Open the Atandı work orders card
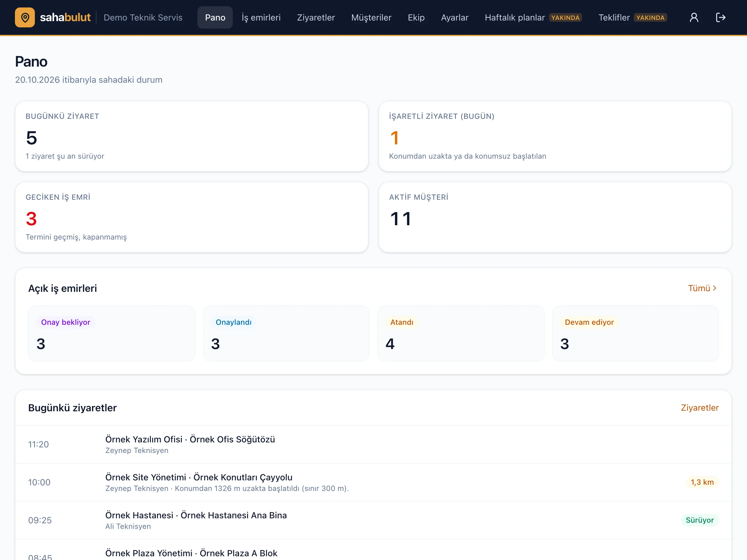Image resolution: width=747 pixels, height=560 pixels. click(x=461, y=334)
